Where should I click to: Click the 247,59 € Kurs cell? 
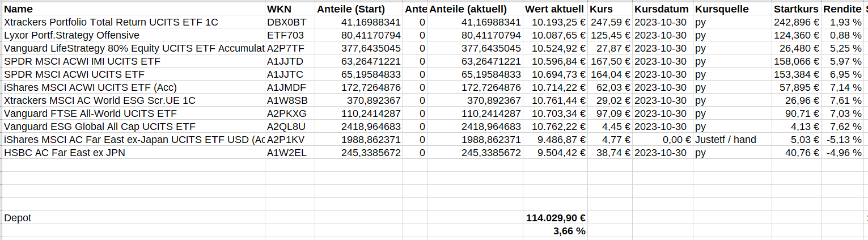611,22
